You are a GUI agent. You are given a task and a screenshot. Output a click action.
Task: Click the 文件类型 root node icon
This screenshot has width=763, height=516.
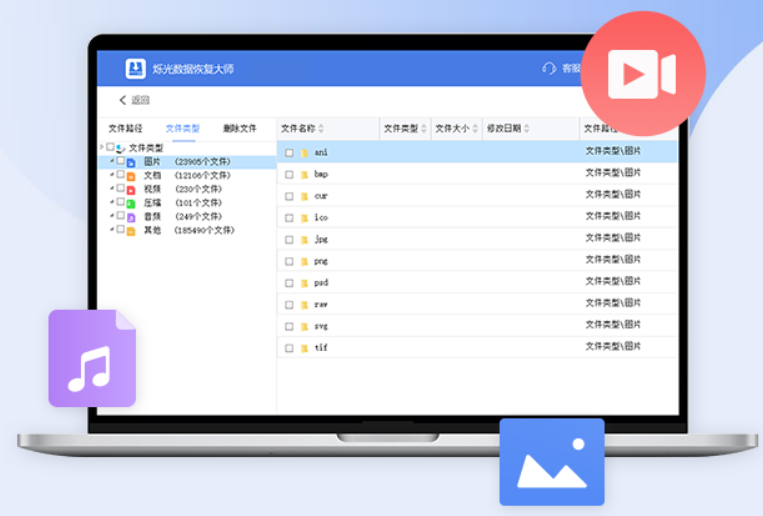pos(121,148)
